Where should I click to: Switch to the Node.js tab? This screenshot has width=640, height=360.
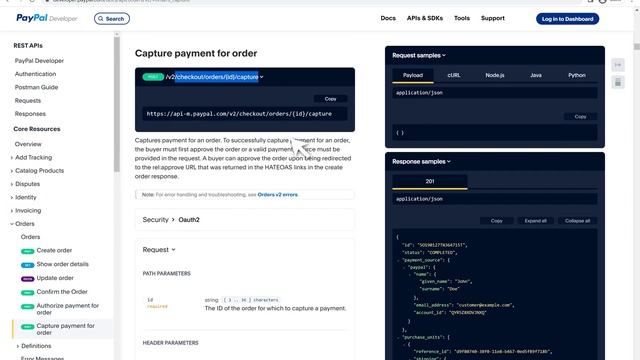click(495, 76)
